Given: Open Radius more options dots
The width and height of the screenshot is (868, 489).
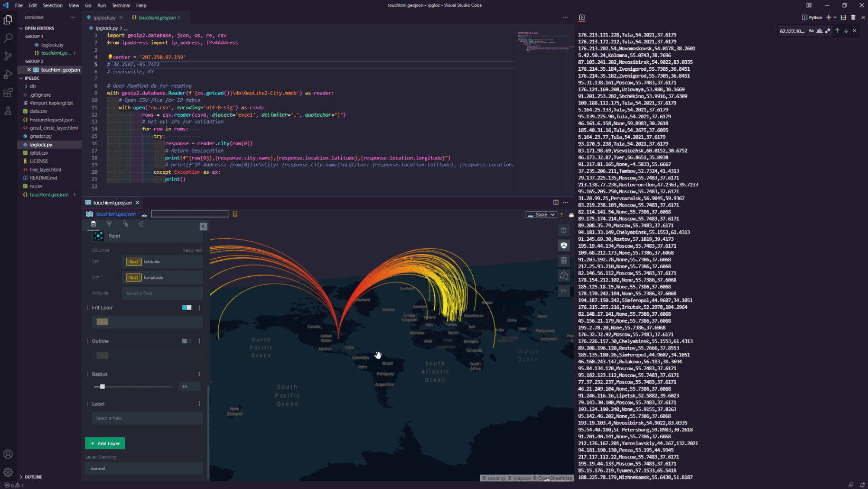Looking at the screenshot, I should coord(199,374).
